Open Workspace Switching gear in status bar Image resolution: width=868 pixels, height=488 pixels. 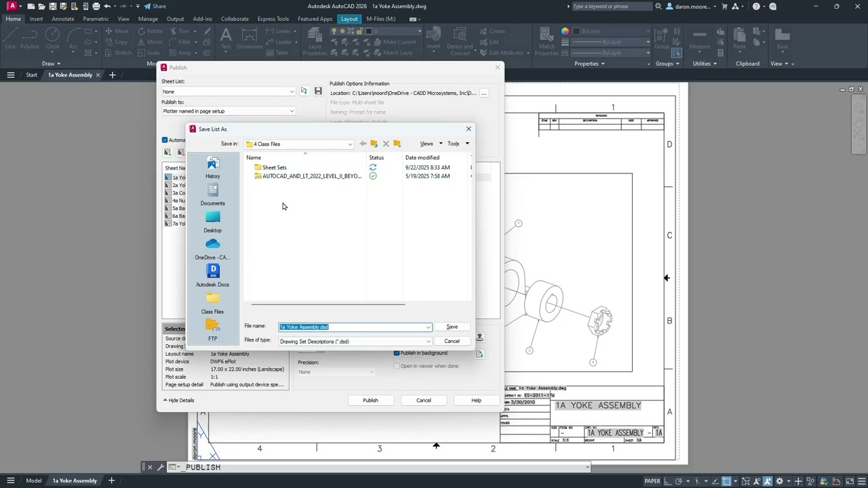coord(779,481)
